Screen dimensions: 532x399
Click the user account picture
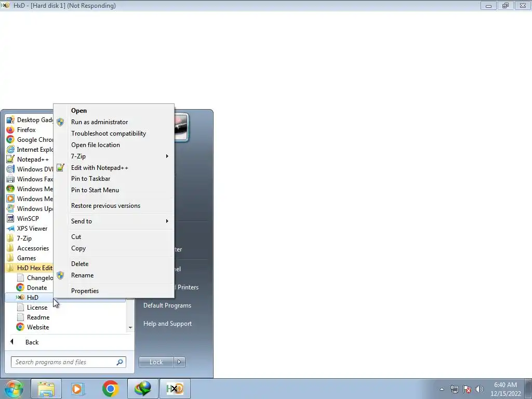point(181,127)
